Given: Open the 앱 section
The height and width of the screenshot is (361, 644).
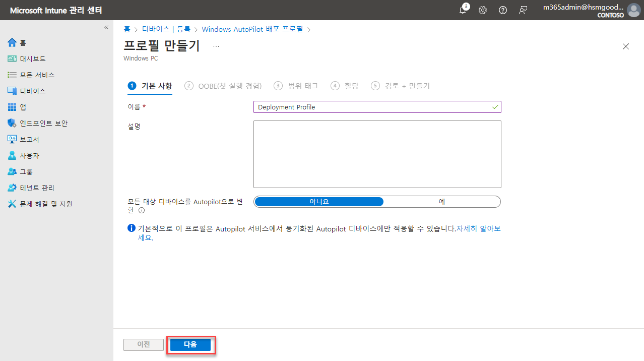Looking at the screenshot, I should click(22, 107).
